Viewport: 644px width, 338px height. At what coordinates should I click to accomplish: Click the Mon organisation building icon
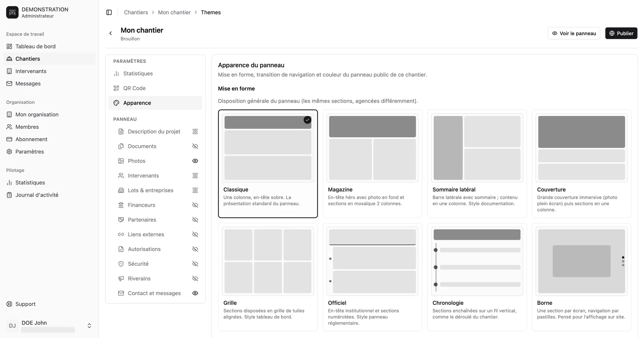point(9,114)
